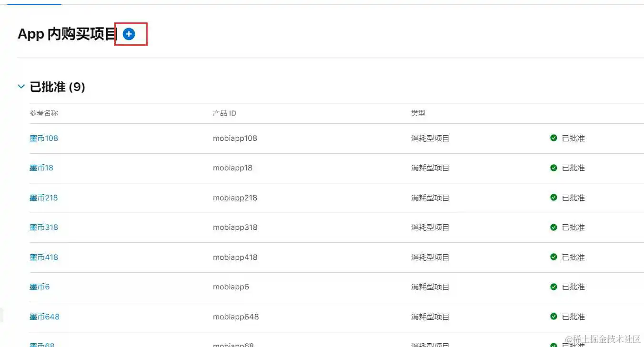Screen dimensions: 644x347
Task: Click 消耗型项目 type in 墨币6 row
Action: pos(430,287)
